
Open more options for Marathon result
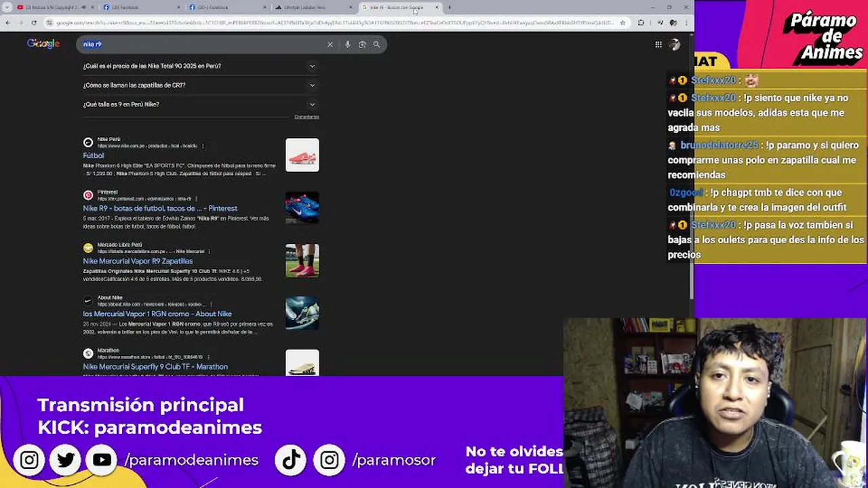[208, 357]
